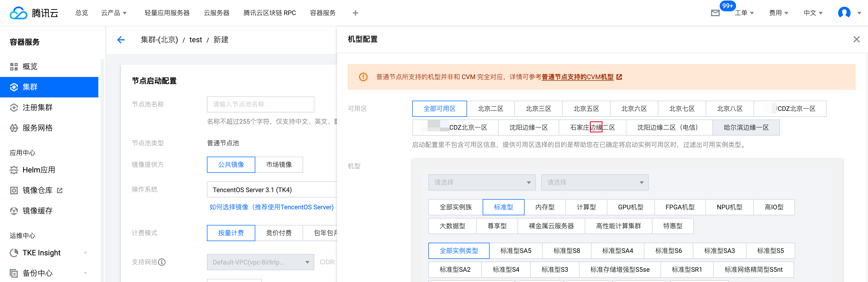Filter by instance type 标准型SA5
This screenshot has width=868, height=282.
tap(515, 251)
